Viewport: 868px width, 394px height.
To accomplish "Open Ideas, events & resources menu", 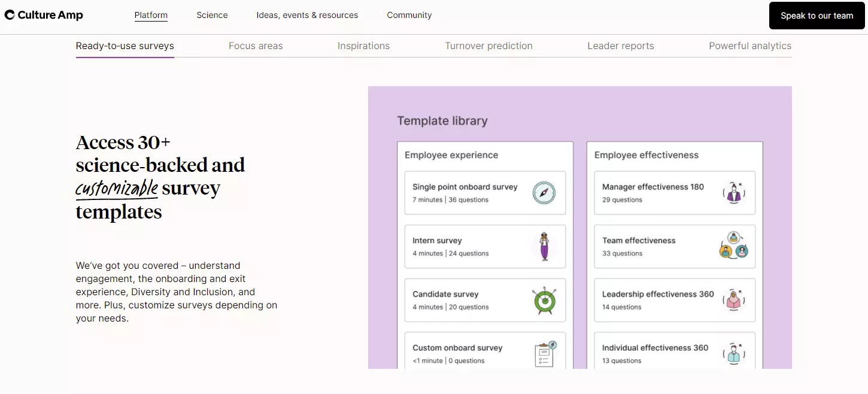I will pyautogui.click(x=307, y=15).
